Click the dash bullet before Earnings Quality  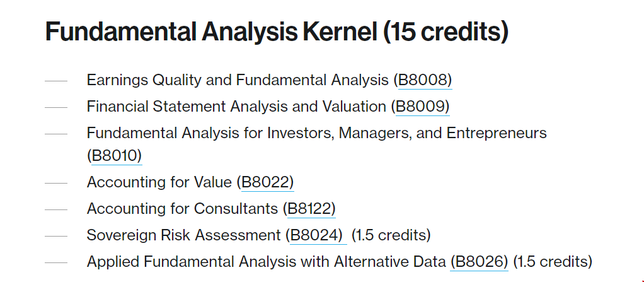tap(56, 81)
